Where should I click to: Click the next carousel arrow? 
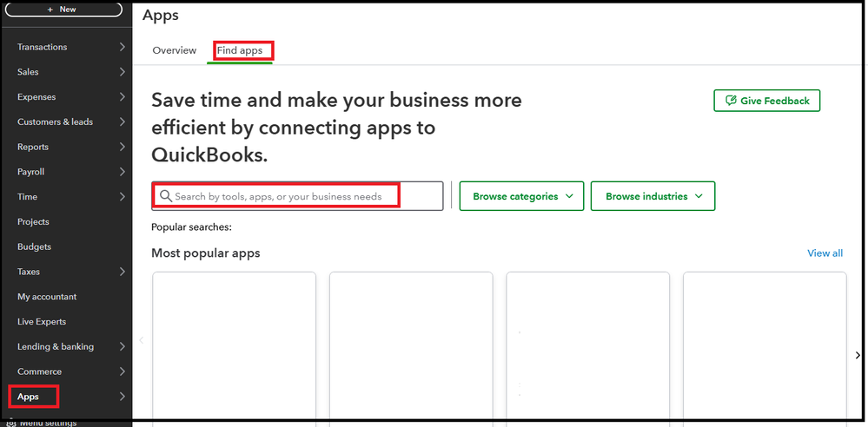tap(858, 355)
